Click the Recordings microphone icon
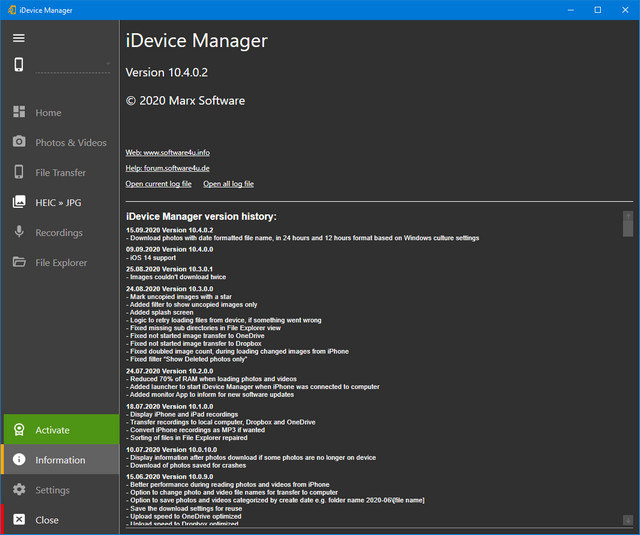 19,233
